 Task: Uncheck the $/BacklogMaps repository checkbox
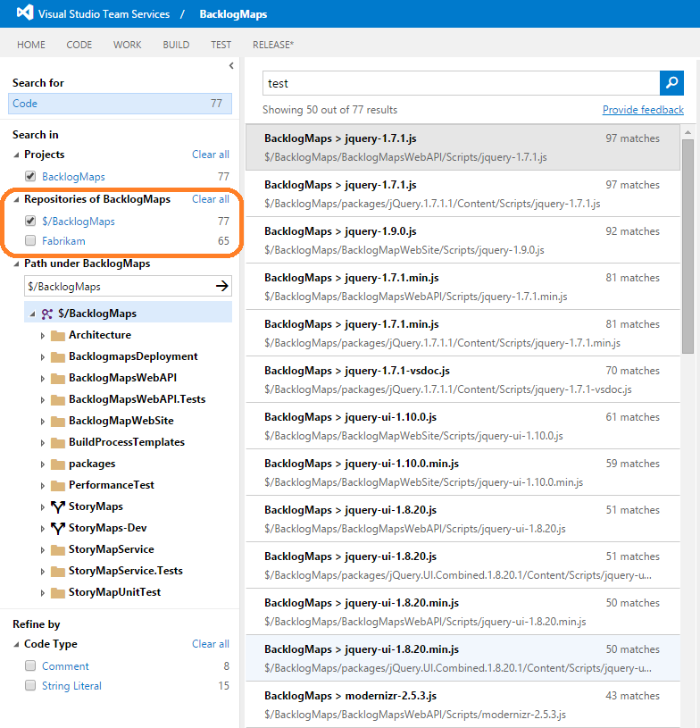[x=30, y=221]
